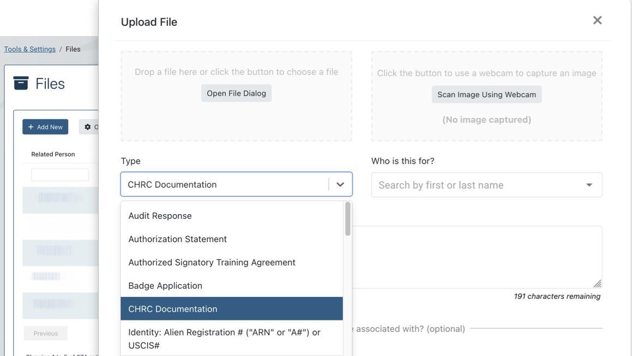Select Authorization Statement option

[x=177, y=239]
